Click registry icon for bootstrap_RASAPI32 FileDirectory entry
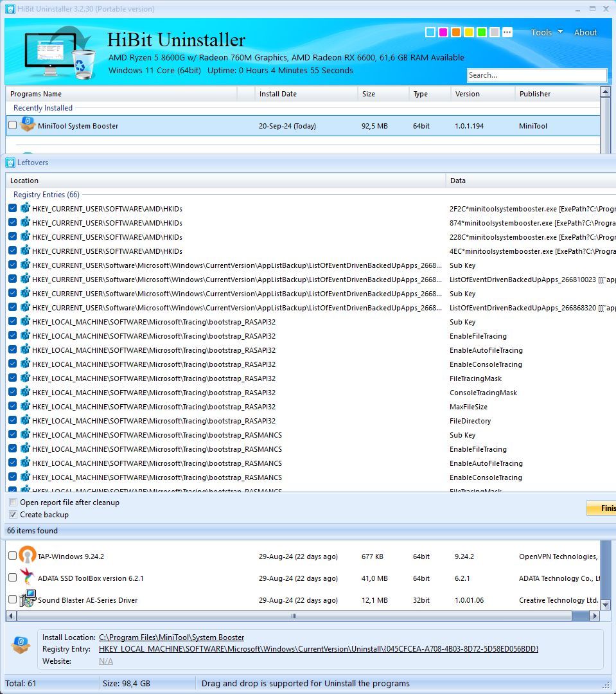 tap(25, 420)
